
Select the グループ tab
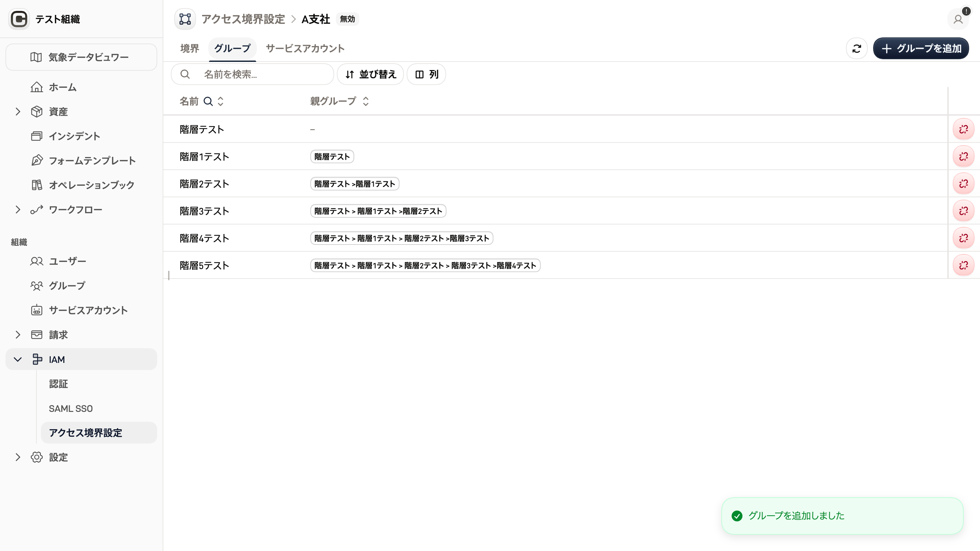(232, 48)
